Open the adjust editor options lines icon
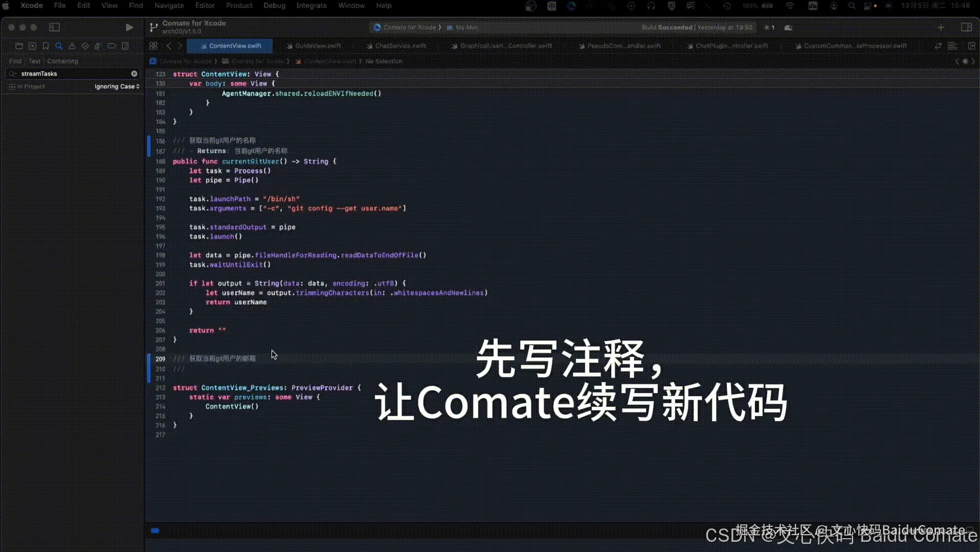The image size is (980, 552). tap(952, 46)
